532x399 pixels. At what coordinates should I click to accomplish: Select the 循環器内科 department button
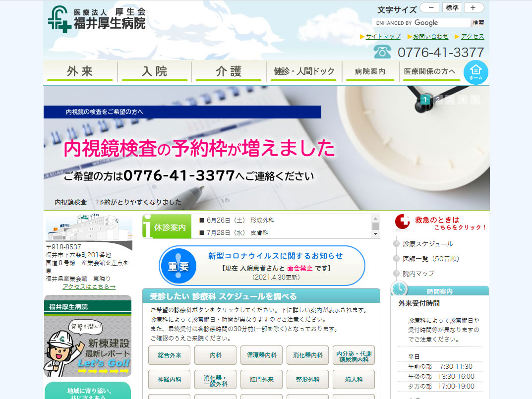coord(262,355)
